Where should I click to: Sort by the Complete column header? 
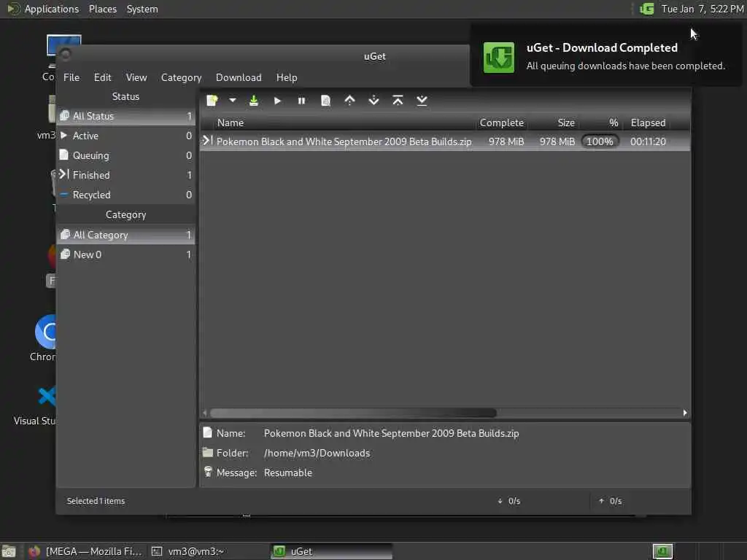[502, 122]
